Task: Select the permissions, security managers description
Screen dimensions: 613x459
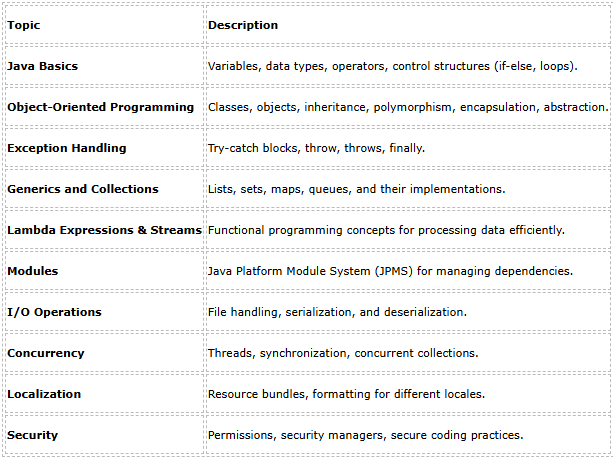Action: click(365, 435)
